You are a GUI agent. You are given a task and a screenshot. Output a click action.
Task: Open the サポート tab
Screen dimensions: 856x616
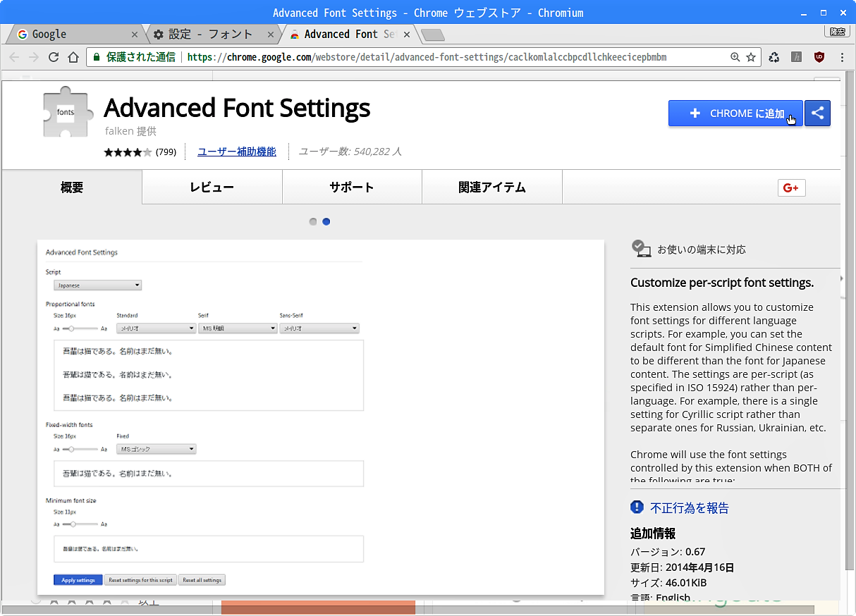click(352, 187)
